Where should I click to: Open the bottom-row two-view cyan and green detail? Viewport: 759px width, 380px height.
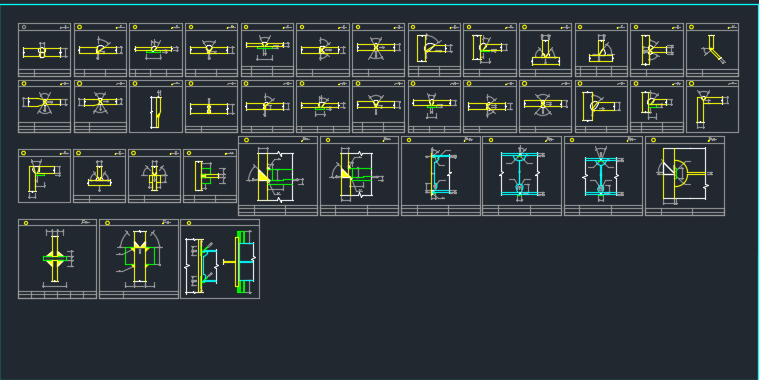(x=220, y=259)
